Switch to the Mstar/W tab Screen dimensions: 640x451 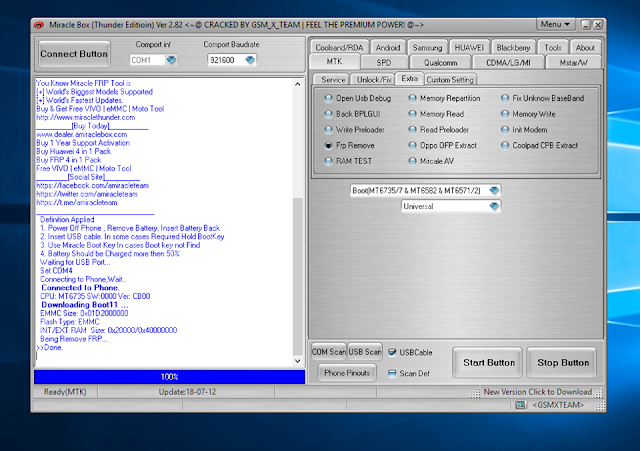573,62
